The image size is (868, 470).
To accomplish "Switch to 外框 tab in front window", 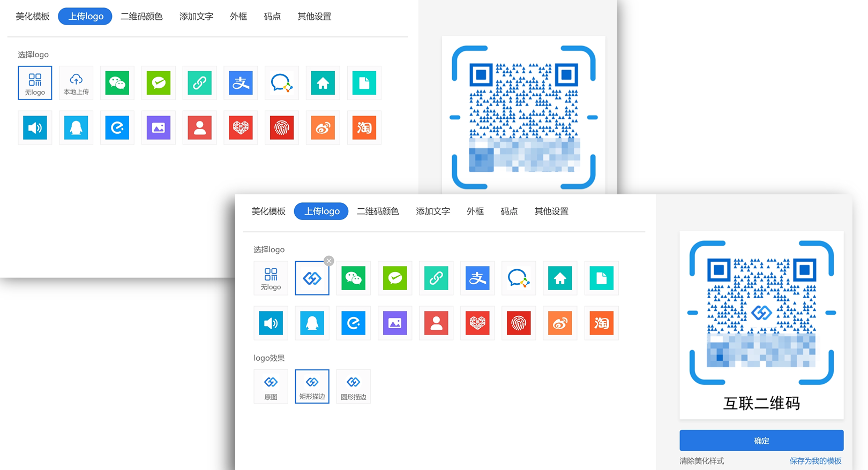I will pyautogui.click(x=475, y=211).
